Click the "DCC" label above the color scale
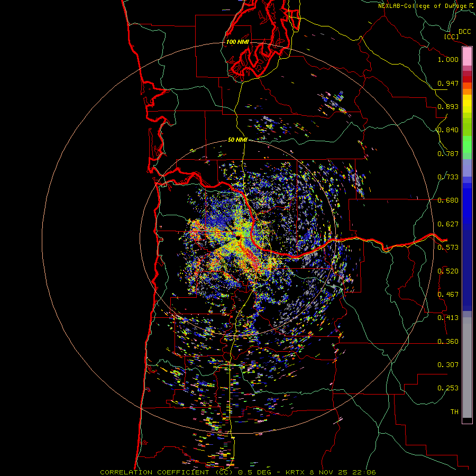The width and height of the screenshot is (476, 476). 465,32
